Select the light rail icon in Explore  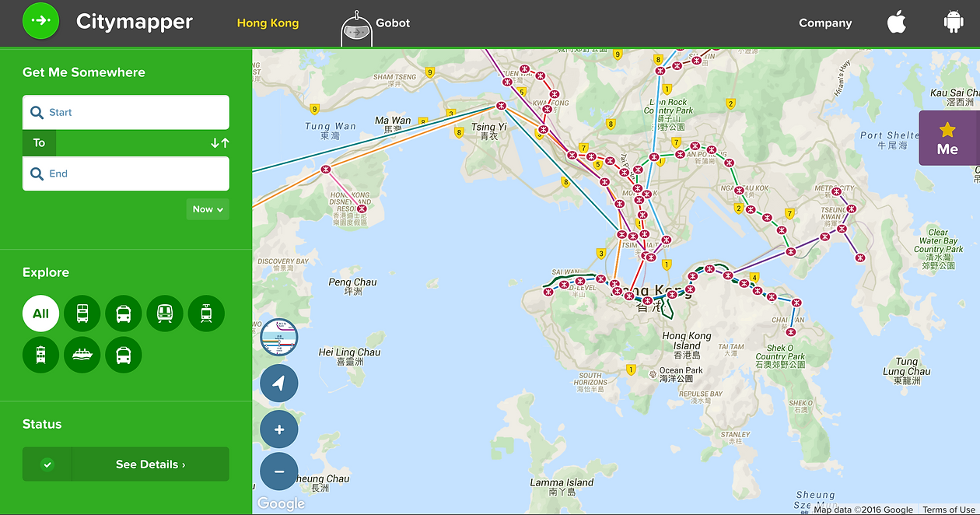(206, 314)
